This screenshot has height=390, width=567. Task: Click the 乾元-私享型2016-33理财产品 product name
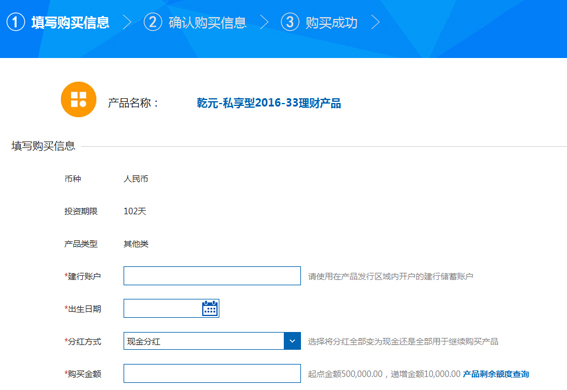269,103
